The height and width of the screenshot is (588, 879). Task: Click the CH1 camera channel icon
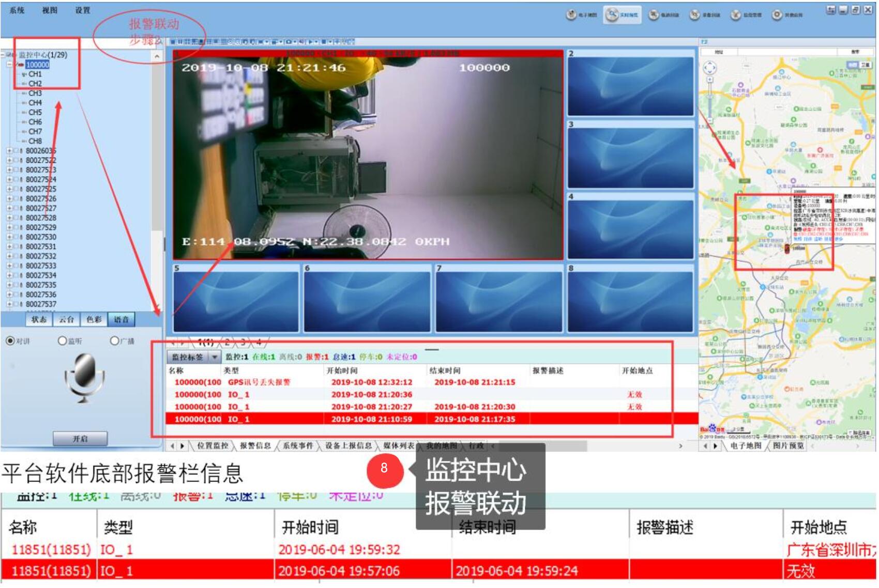[x=24, y=74]
